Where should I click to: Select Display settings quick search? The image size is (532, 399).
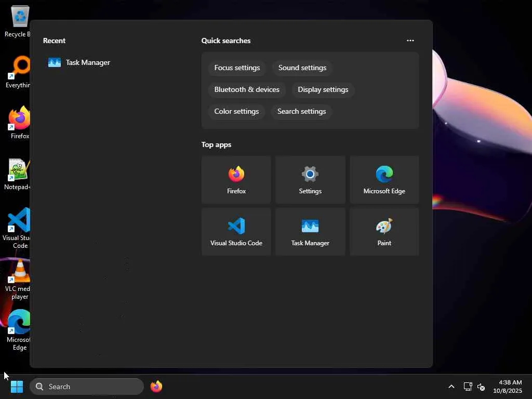pos(323,89)
